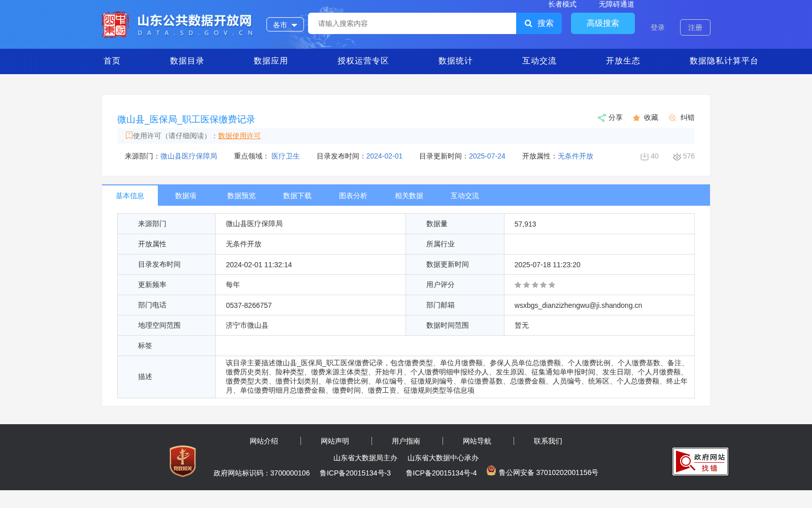The width and height of the screenshot is (812, 508).
Task: Open 无障碍通道 accessibility channel
Action: click(x=617, y=4)
